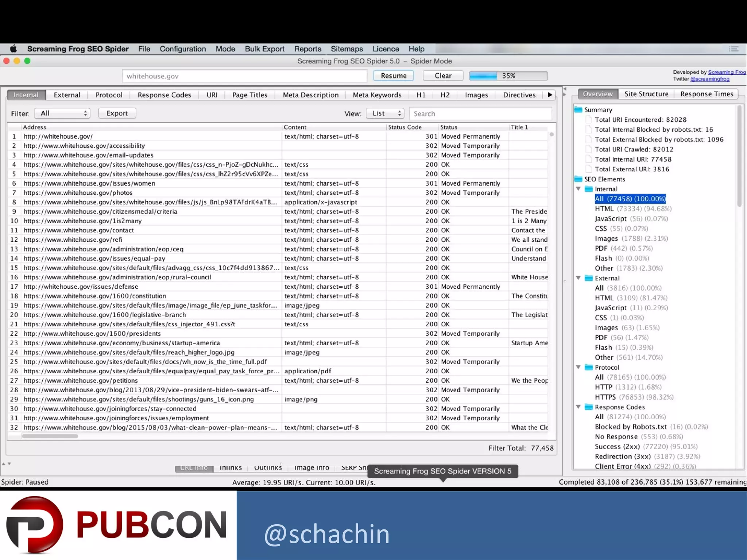Viewport: 747px width, 560px height.
Task: Collapse the External tree section
Action: click(x=578, y=278)
